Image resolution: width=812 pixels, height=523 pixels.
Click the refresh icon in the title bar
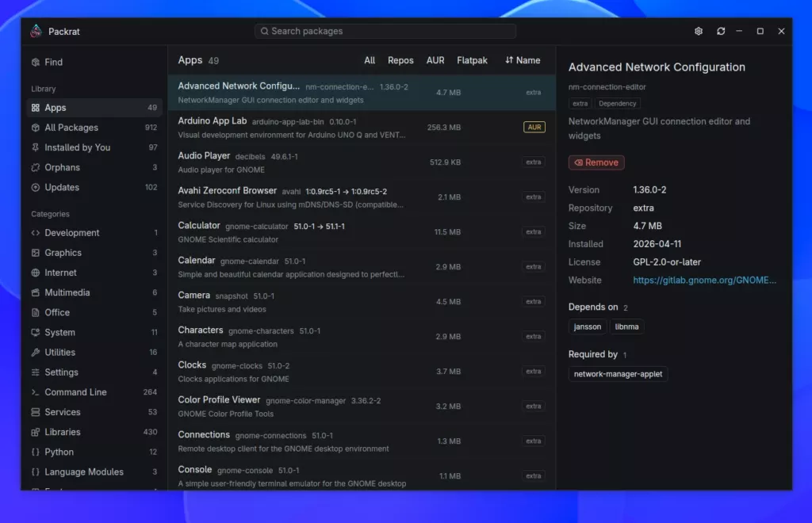click(x=721, y=31)
